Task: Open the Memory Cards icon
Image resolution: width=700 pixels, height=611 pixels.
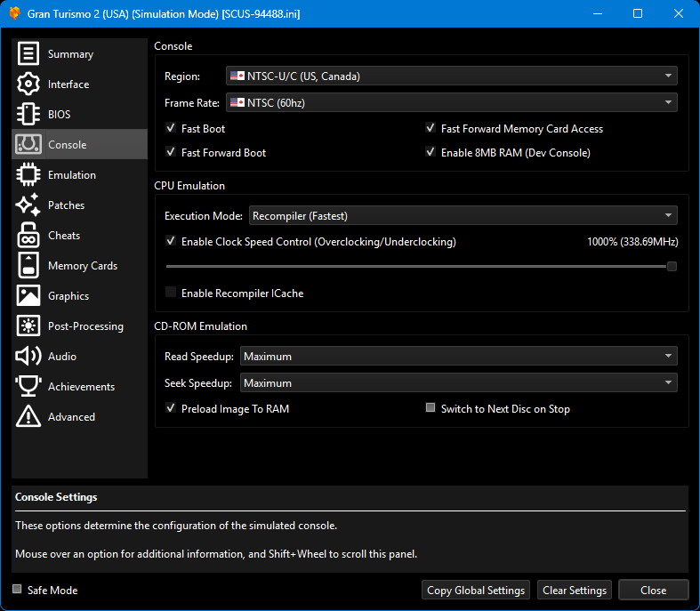Action: tap(28, 266)
